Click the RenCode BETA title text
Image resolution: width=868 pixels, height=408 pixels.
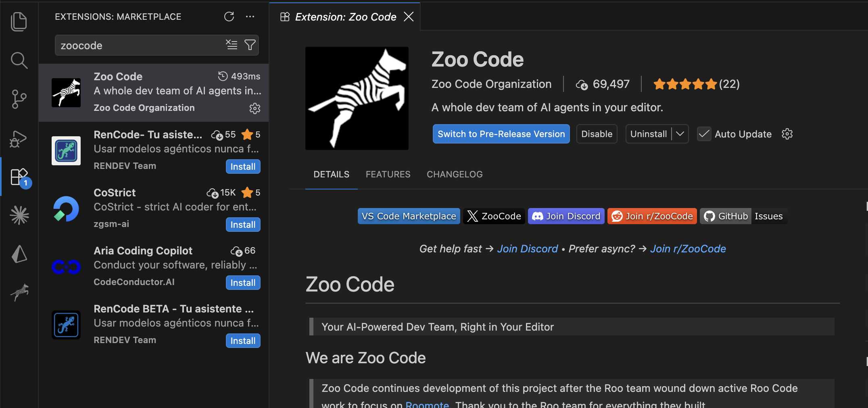(x=174, y=309)
